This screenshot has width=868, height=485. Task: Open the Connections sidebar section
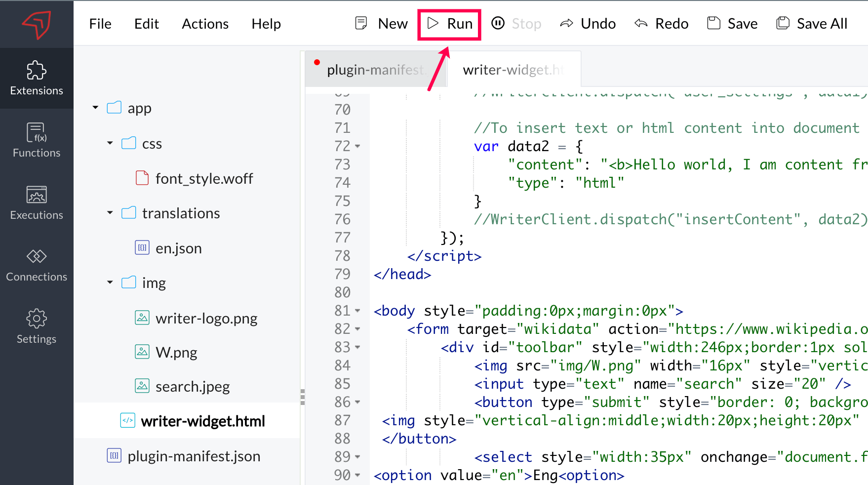click(x=37, y=265)
